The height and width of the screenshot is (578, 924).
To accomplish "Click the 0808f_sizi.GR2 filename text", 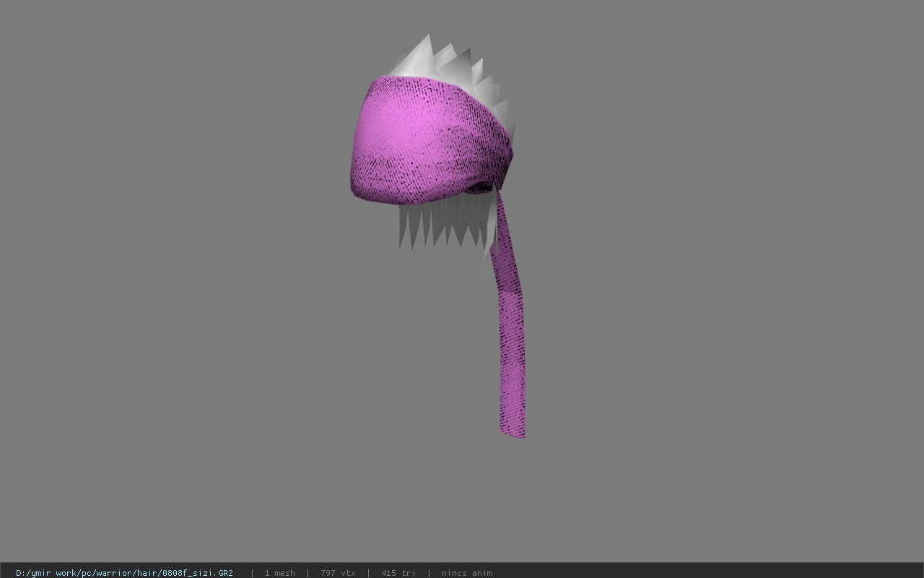I will 197,573.
